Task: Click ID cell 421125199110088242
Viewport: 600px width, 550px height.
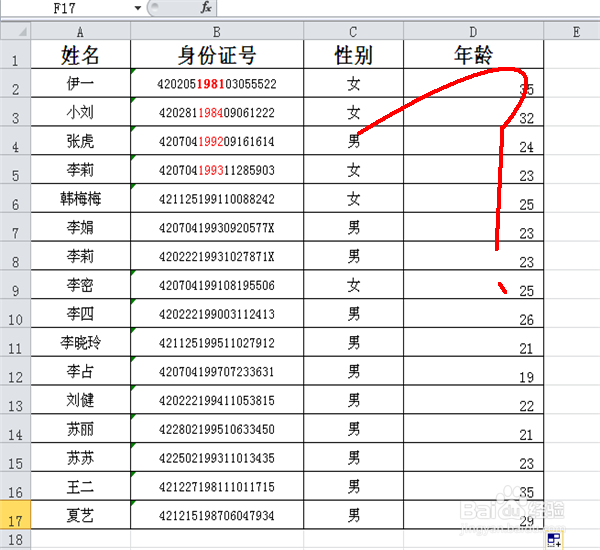Action: click(x=217, y=198)
